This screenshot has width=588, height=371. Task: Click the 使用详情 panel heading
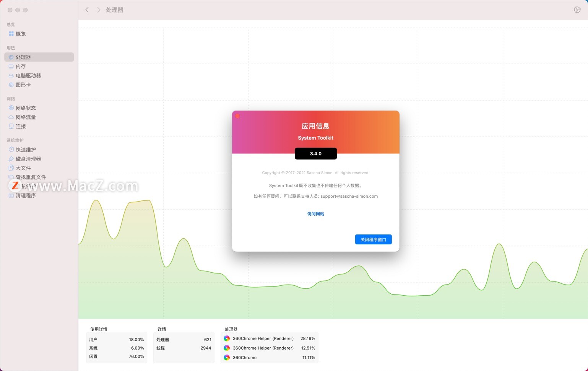pos(99,329)
